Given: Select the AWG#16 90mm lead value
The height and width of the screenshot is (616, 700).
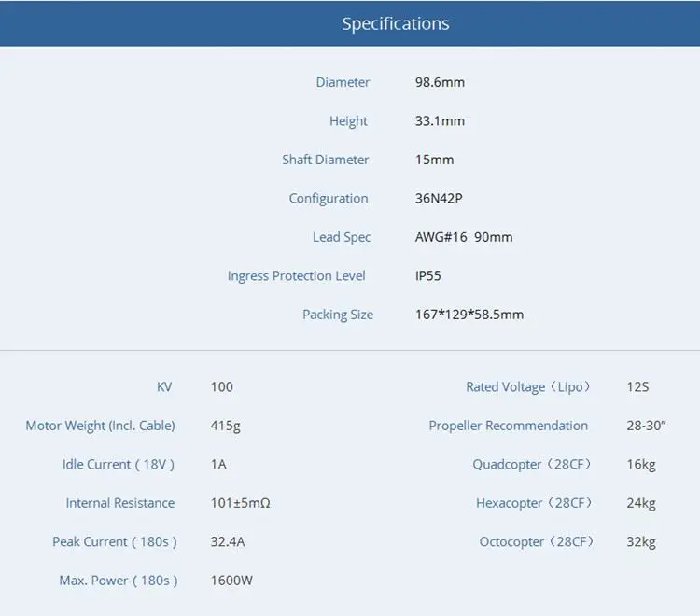Looking at the screenshot, I should coord(464,237).
